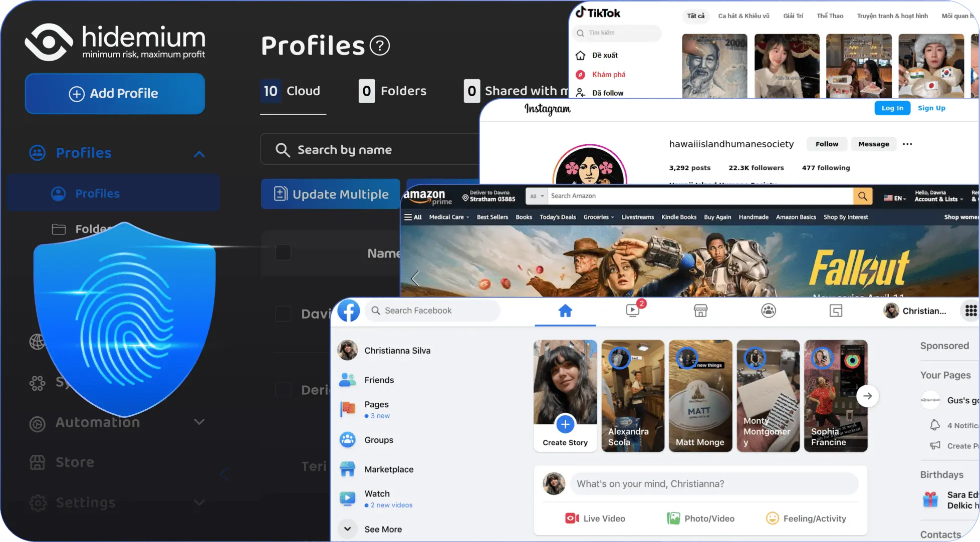Open the TikTok Đề xuất home item
This screenshot has width=980, height=542.
(597, 55)
